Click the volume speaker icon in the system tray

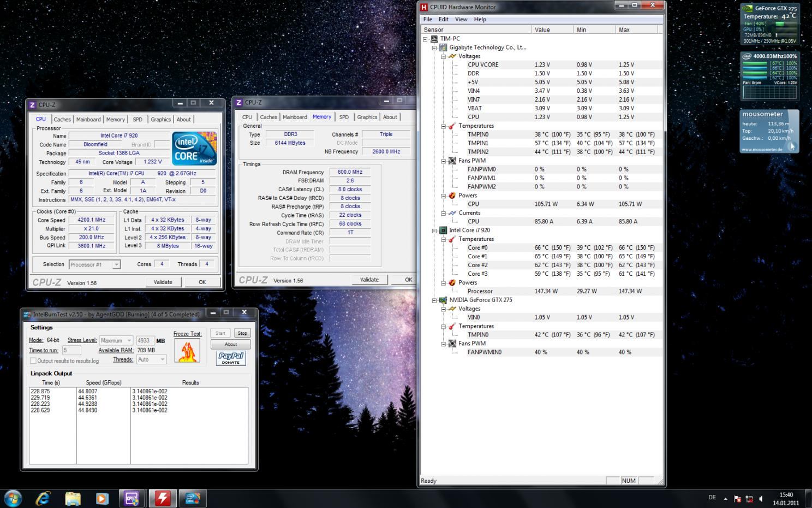click(x=761, y=499)
